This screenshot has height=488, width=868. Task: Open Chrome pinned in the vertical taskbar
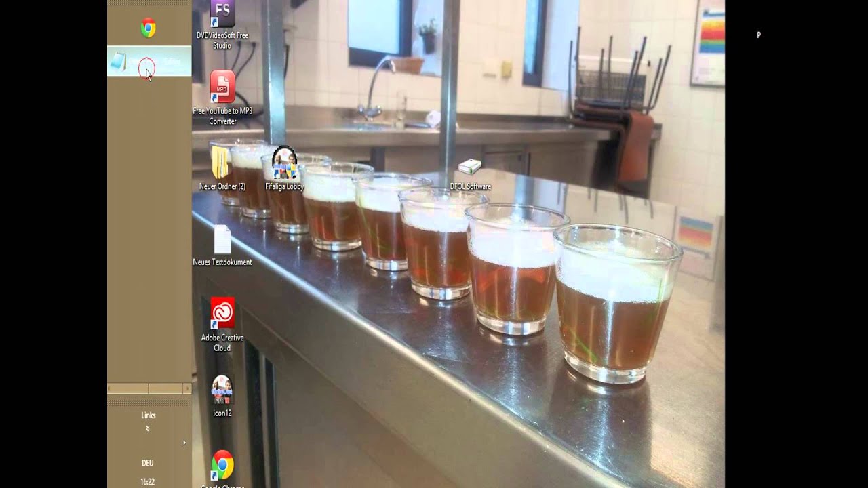tap(148, 28)
